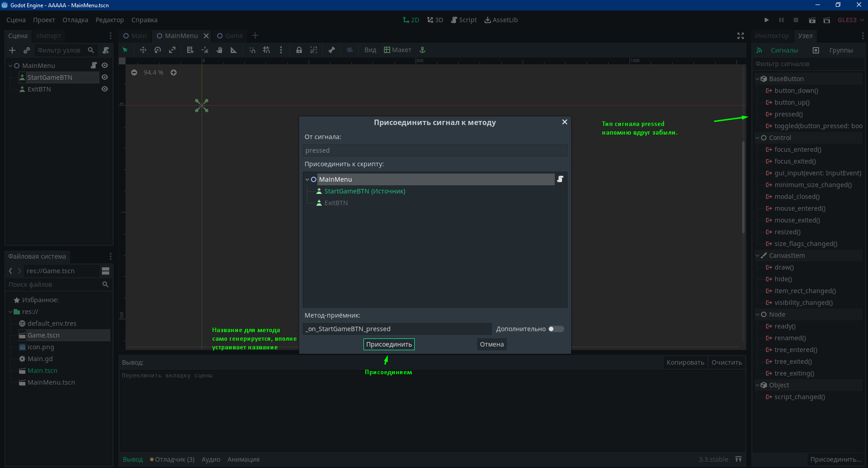Click the Присоединить button in the dialog

click(x=389, y=344)
